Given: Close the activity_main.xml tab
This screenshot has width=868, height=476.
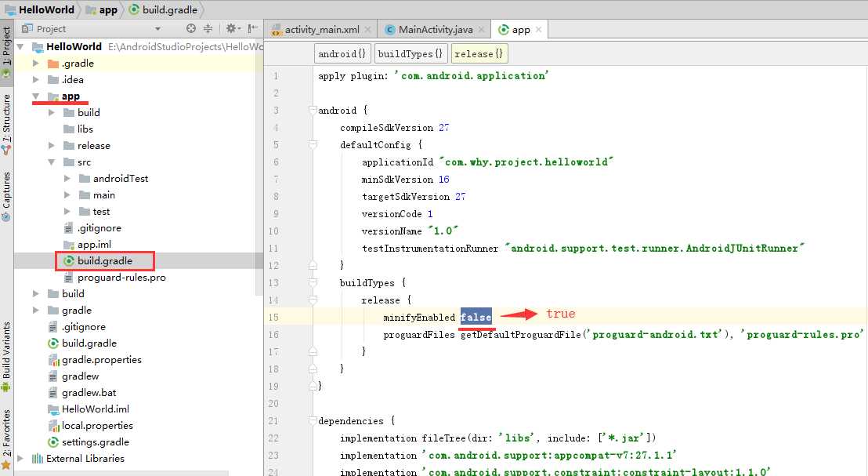Looking at the screenshot, I should (367, 29).
